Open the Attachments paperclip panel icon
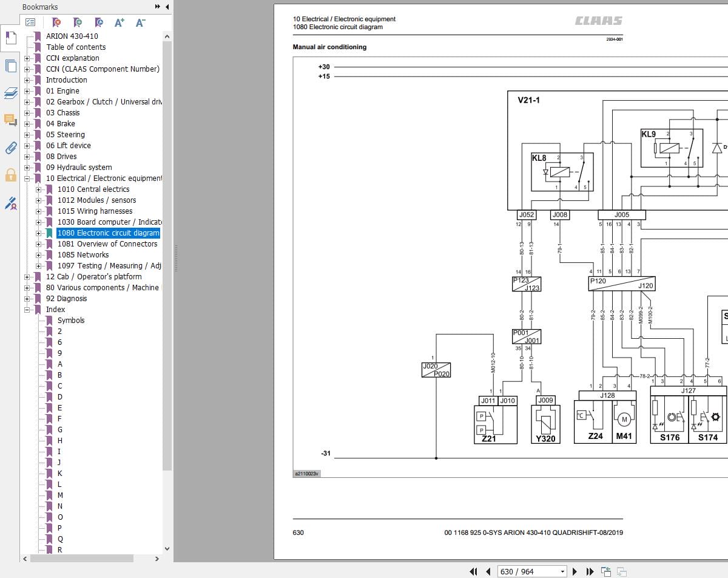The width and height of the screenshot is (728, 578). point(10,148)
